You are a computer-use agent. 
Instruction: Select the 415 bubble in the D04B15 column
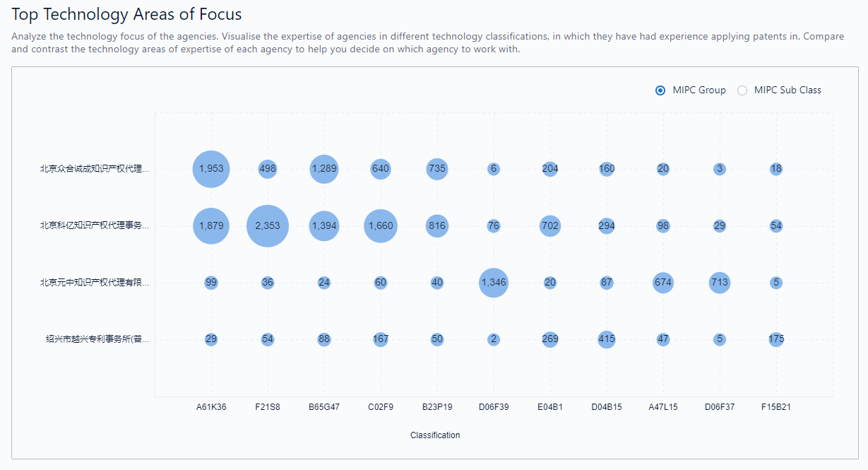pos(607,339)
